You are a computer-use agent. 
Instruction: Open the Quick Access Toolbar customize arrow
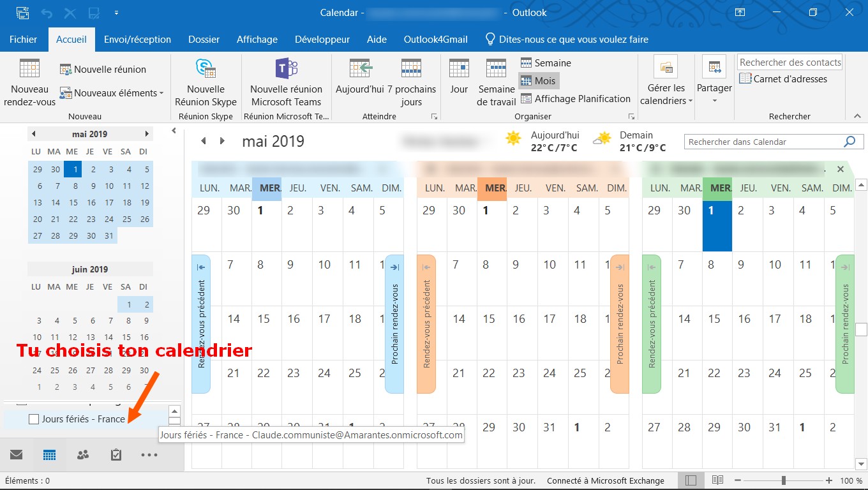click(x=116, y=13)
